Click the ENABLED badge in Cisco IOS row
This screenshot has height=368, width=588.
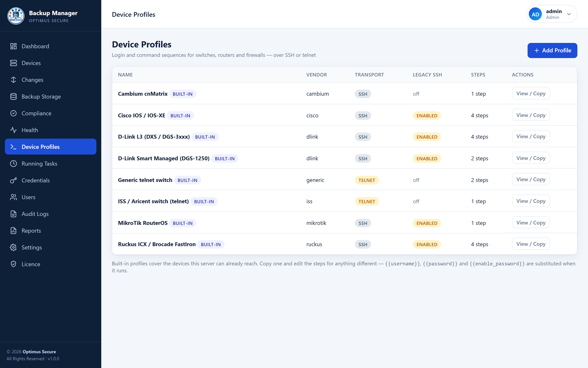427,116
